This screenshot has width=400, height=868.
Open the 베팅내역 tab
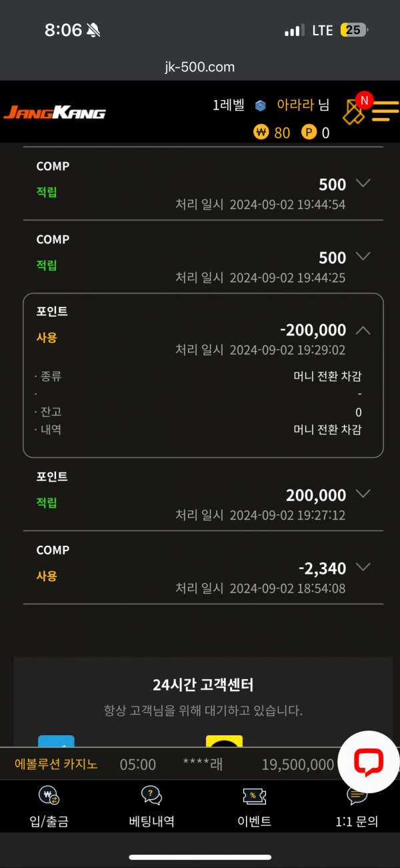pos(151,807)
